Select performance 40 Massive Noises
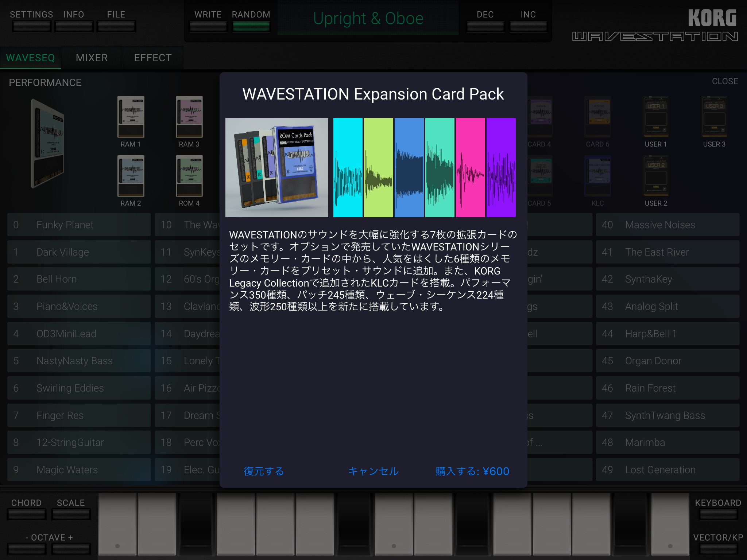 [667, 225]
